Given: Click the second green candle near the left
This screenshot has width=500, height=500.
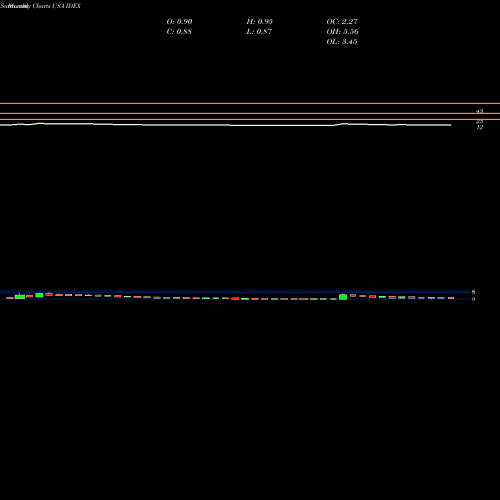Looking at the screenshot, I should pyautogui.click(x=39, y=295).
